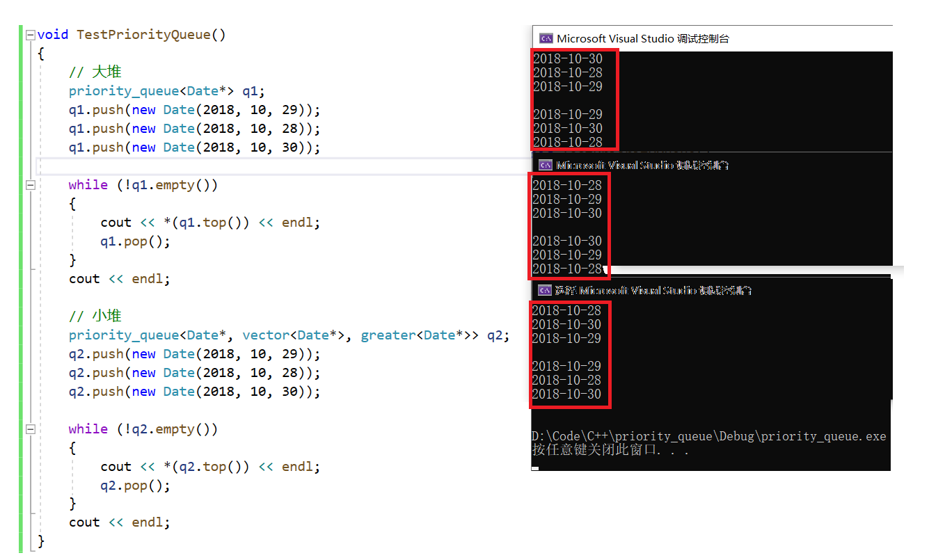Click the line q1.push(new Date(2018, 10, 28));
This screenshot has width=945, height=560.
[195, 129]
